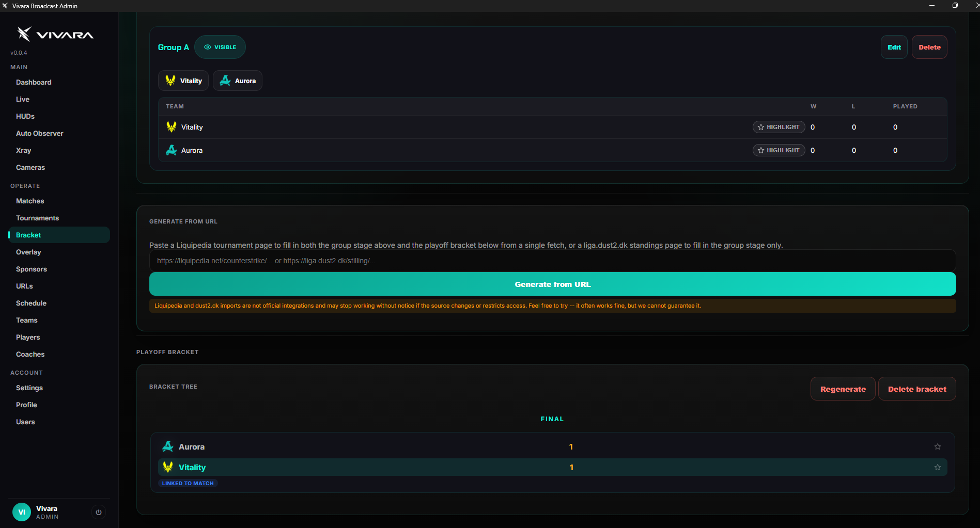Open Dashboard in sidebar
The width and height of the screenshot is (980, 528).
[x=59, y=82]
